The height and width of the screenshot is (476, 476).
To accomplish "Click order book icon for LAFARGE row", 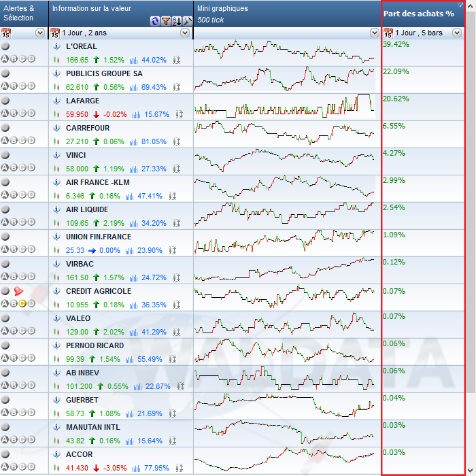I will [x=180, y=114].
